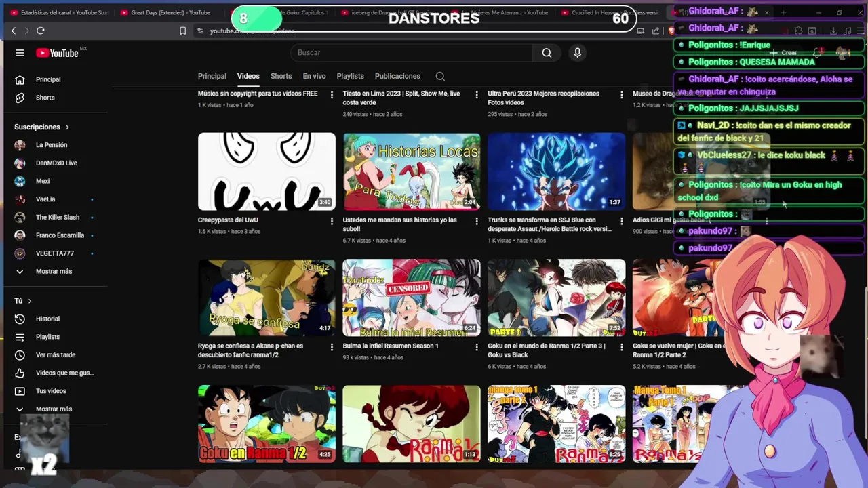868x488 pixels.
Task: Open DanMDxD Live channel avatar
Action: pyautogui.click(x=20, y=163)
